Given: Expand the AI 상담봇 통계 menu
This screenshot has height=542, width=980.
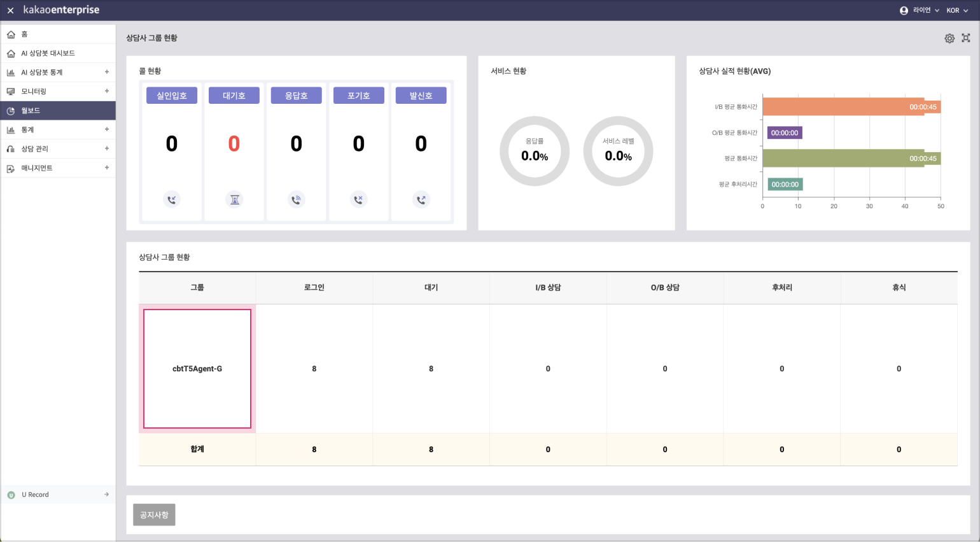Looking at the screenshot, I should [107, 72].
